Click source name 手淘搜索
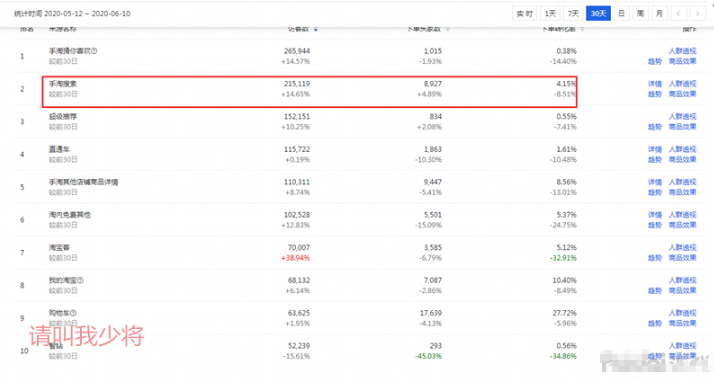714x385 pixels. pos(63,84)
